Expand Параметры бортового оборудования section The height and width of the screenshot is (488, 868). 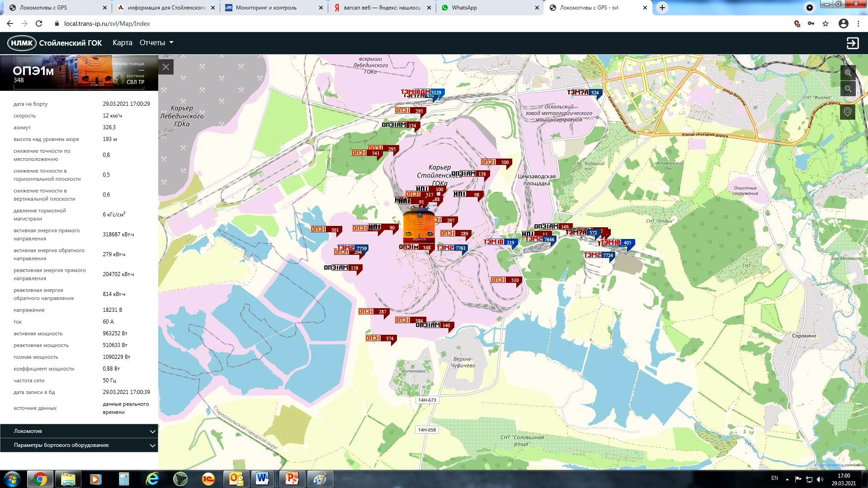[79, 445]
